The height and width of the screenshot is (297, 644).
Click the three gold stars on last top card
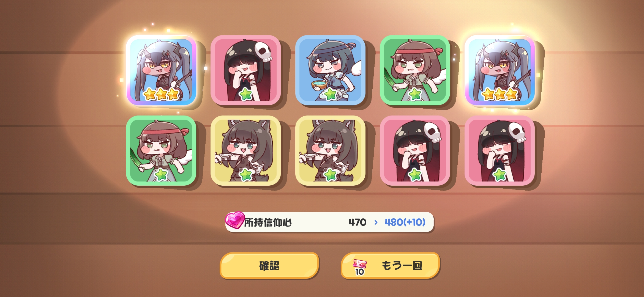pyautogui.click(x=500, y=94)
